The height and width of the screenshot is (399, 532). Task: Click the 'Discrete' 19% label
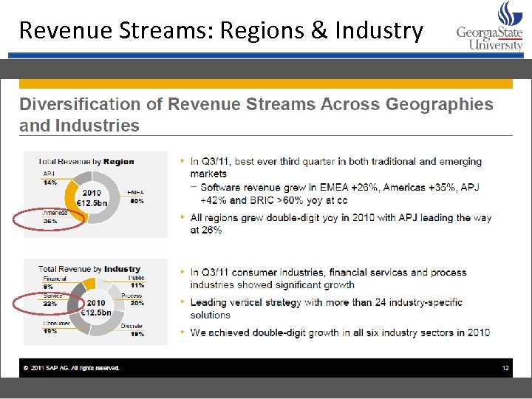(132, 330)
